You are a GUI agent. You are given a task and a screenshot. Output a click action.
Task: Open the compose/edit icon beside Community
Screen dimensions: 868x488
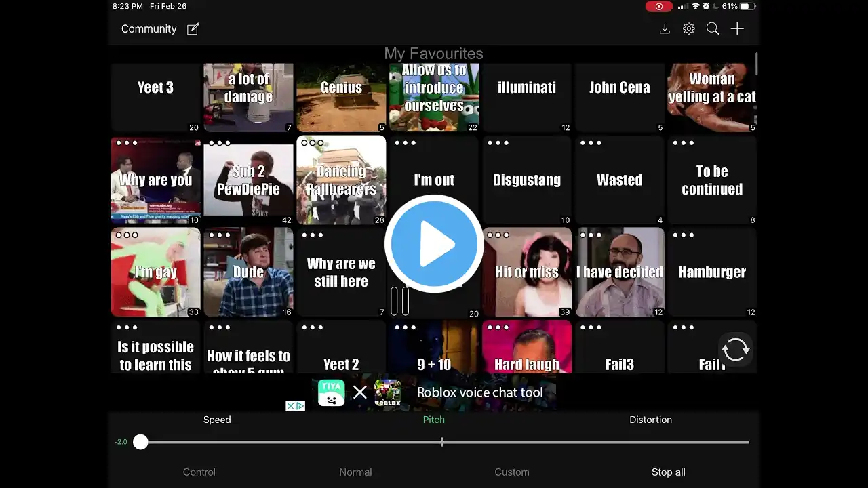(x=193, y=29)
